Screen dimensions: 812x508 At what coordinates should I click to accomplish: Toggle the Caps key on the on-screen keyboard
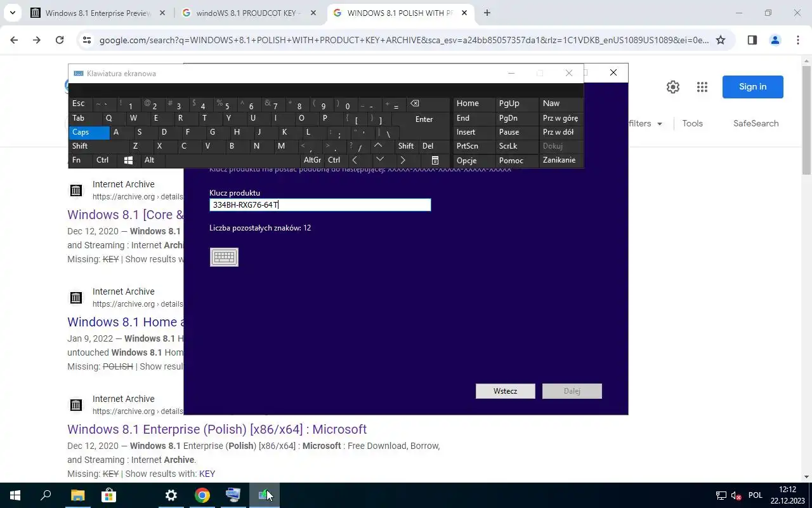(x=88, y=132)
